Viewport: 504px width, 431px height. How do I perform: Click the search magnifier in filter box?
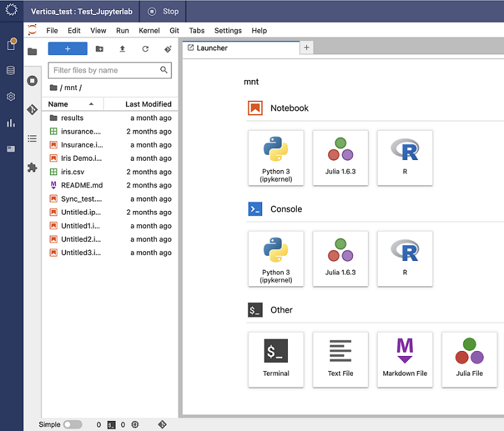click(164, 70)
